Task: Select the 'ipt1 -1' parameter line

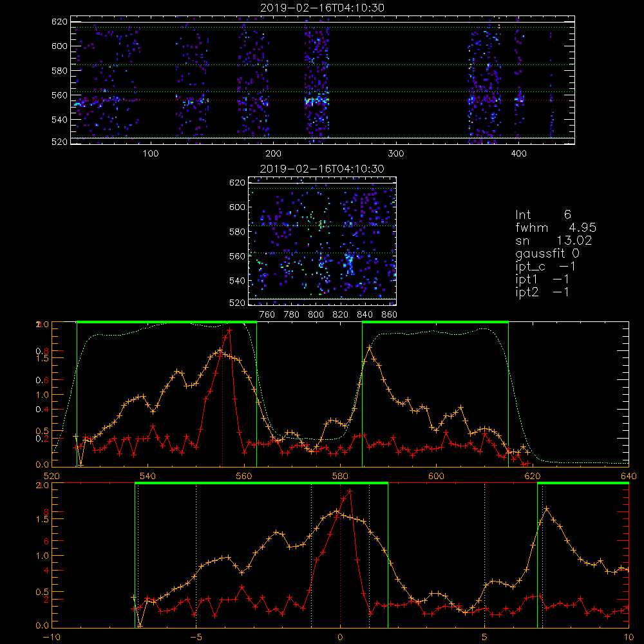Action: pyautogui.click(x=542, y=279)
